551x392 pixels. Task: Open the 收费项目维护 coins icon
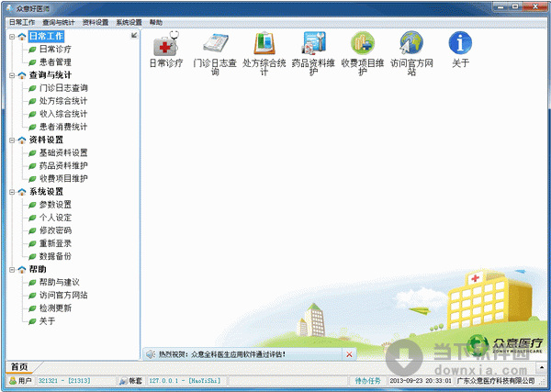(x=363, y=43)
